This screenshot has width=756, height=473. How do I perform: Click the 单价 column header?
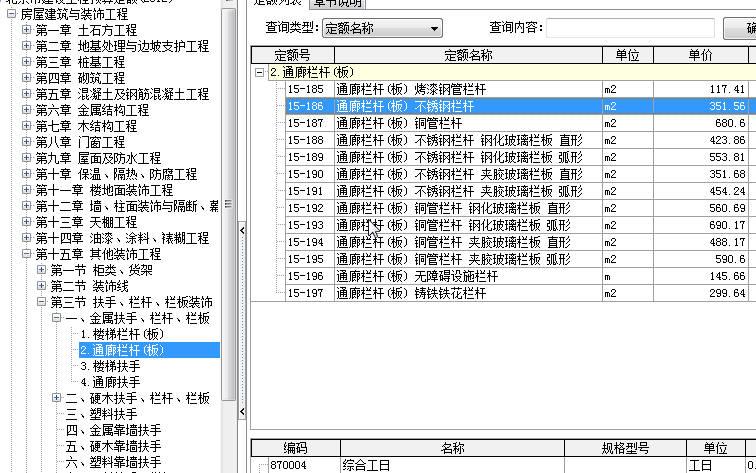(x=701, y=55)
